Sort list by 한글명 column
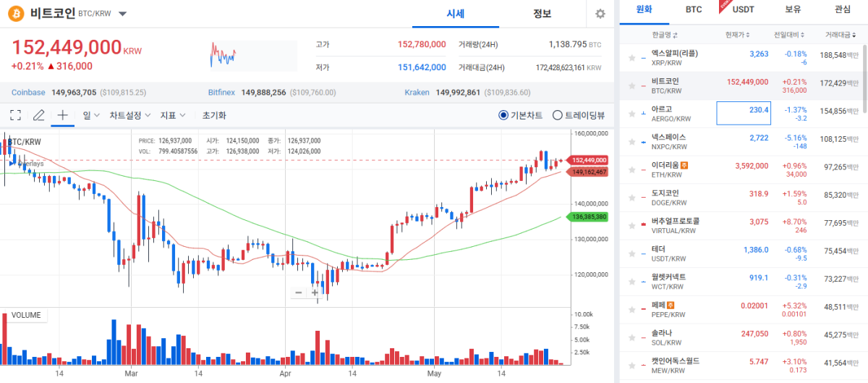Screen dimensions: 868x383 tap(665, 35)
